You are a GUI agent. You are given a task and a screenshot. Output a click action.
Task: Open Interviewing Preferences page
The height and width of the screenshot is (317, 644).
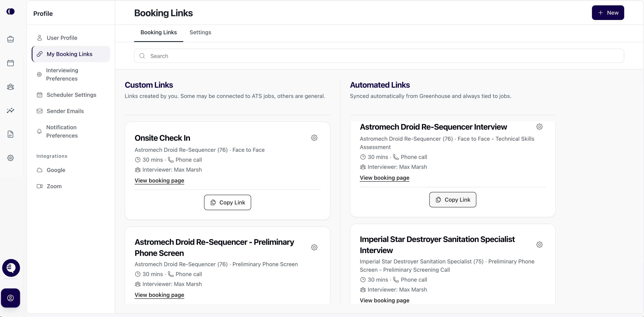pos(71,74)
